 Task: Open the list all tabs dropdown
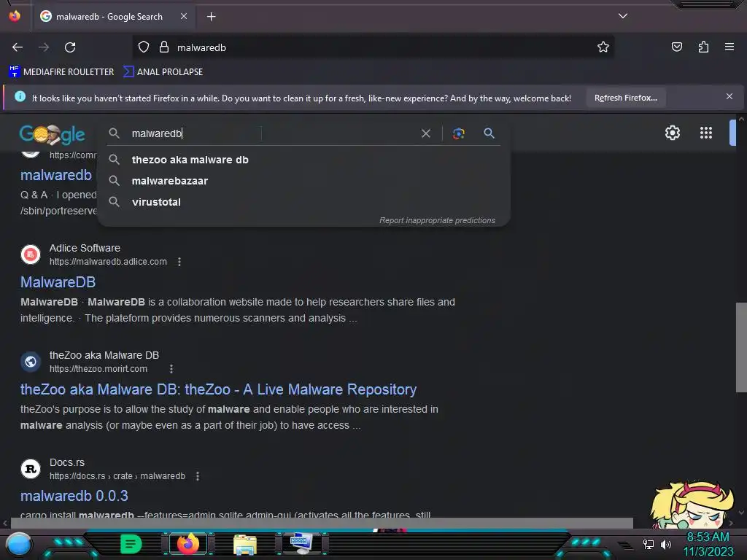pos(623,16)
